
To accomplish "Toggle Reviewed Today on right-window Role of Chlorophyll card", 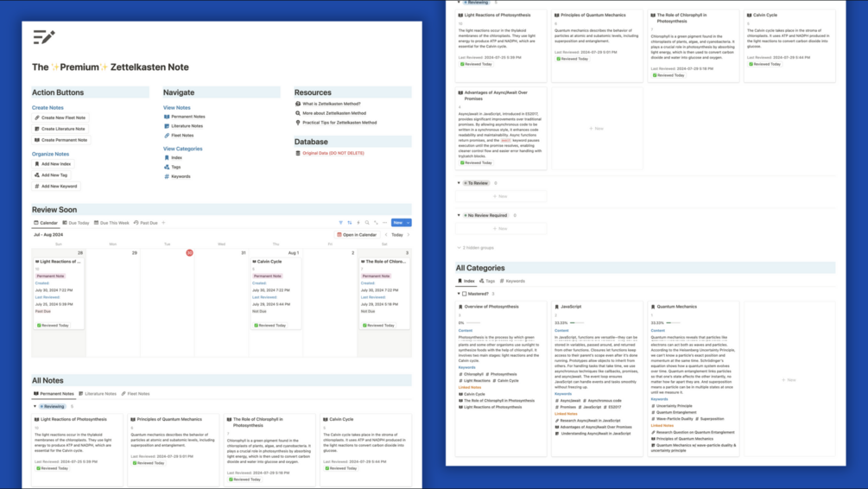I will pos(668,75).
